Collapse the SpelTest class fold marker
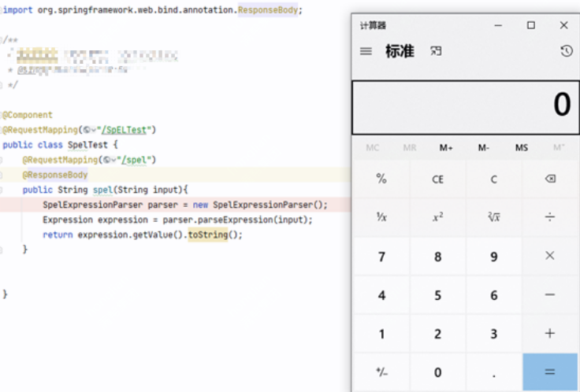Image resolution: width=580 pixels, height=392 pixels. tap(2, 115)
